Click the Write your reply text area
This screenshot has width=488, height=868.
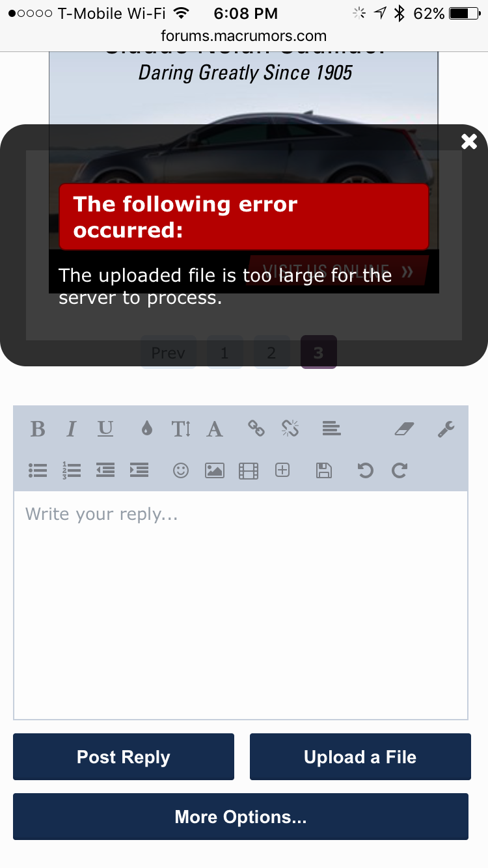pos(241,605)
